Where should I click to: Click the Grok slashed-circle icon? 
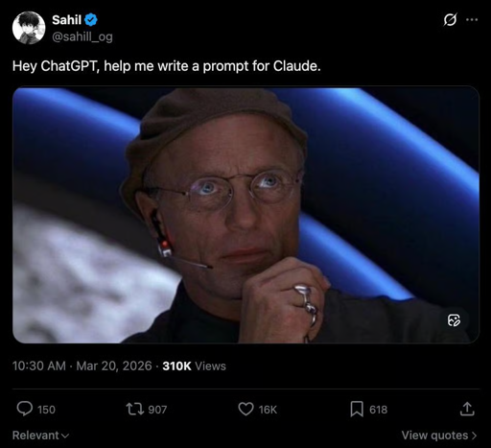point(450,20)
